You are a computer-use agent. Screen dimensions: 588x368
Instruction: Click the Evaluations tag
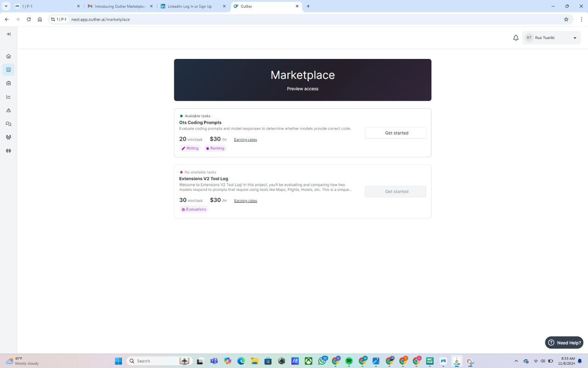click(x=194, y=209)
